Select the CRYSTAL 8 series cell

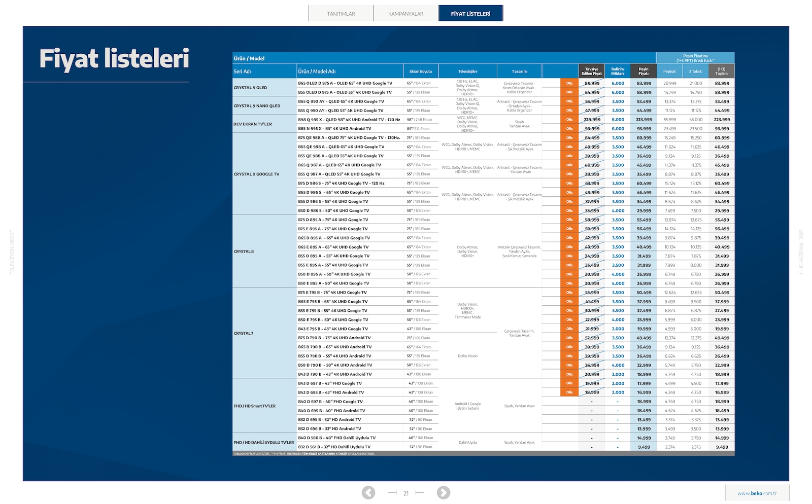coord(264,251)
